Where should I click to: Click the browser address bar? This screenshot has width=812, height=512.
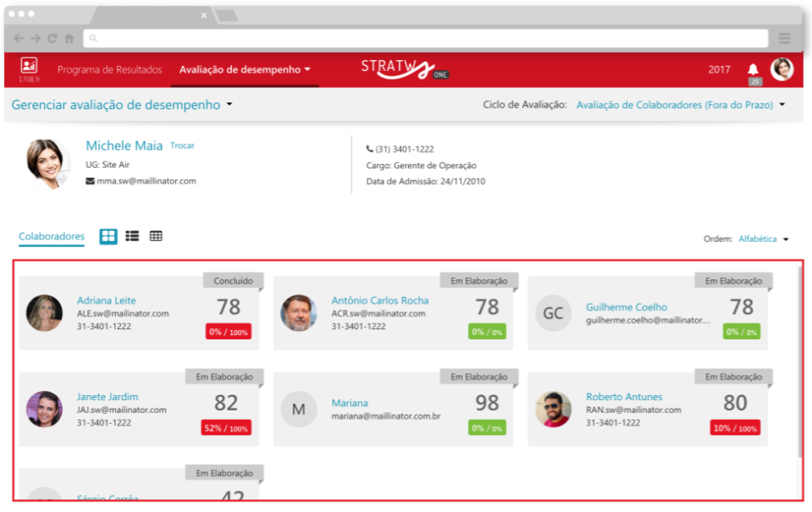click(425, 38)
